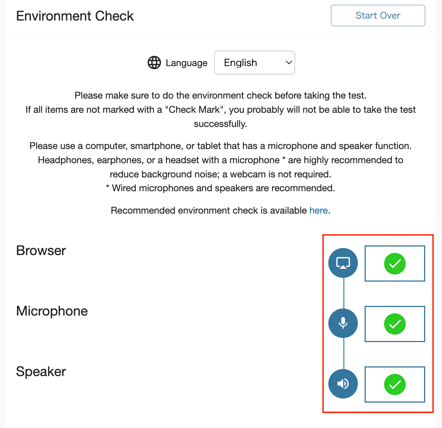The image size is (442, 428).
Task: Click the line connecting Browser and Microphone icons
Action: pyautogui.click(x=343, y=293)
